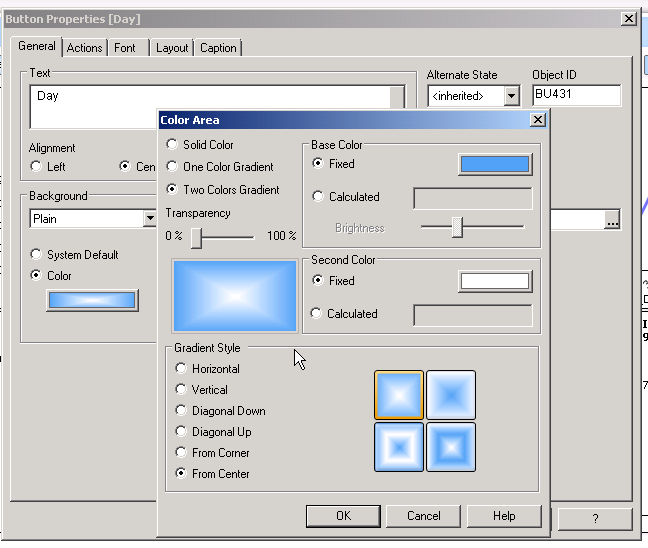Open the Alternate State dropdown
648x548 pixels.
click(511, 96)
